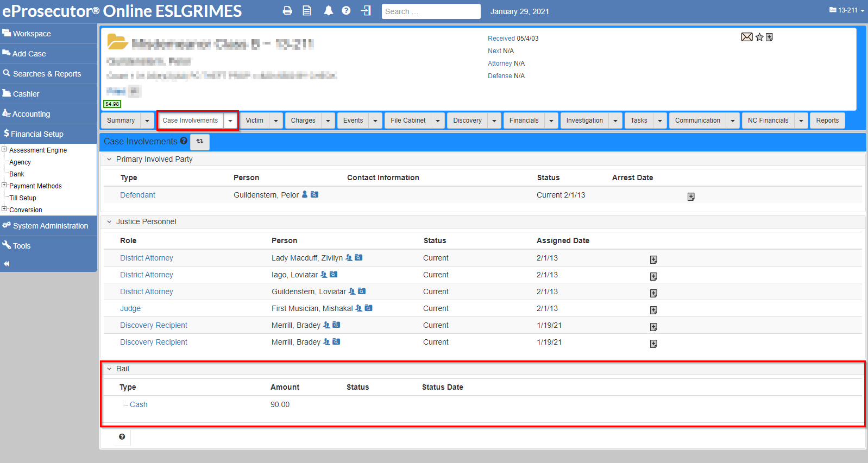
Task: Click the case folder icon
Action: (117, 41)
